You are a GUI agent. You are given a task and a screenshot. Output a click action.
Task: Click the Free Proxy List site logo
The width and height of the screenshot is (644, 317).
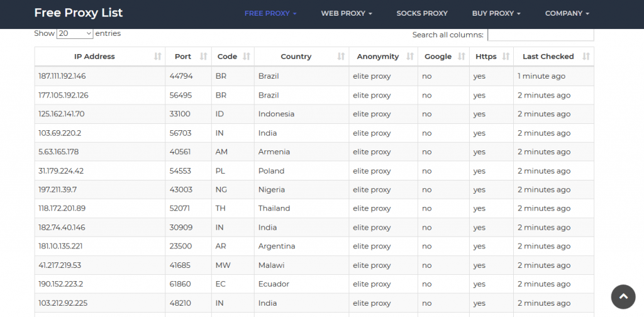click(x=79, y=13)
